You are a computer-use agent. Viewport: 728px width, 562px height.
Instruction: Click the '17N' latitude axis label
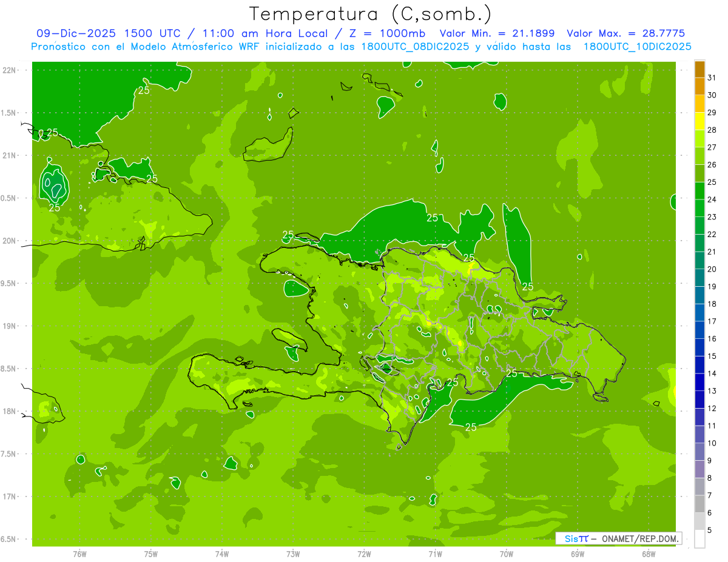click(9, 497)
